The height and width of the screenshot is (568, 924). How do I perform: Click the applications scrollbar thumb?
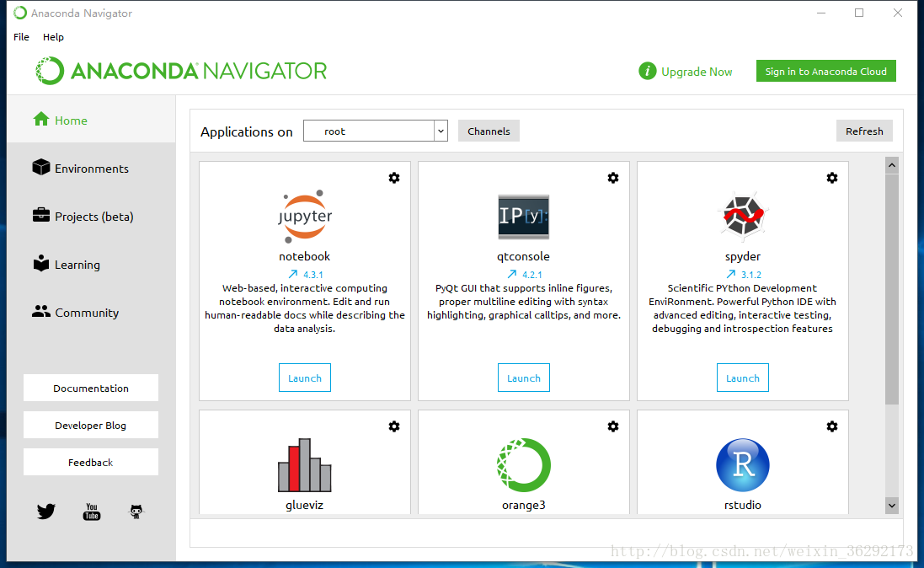pyautogui.click(x=892, y=289)
